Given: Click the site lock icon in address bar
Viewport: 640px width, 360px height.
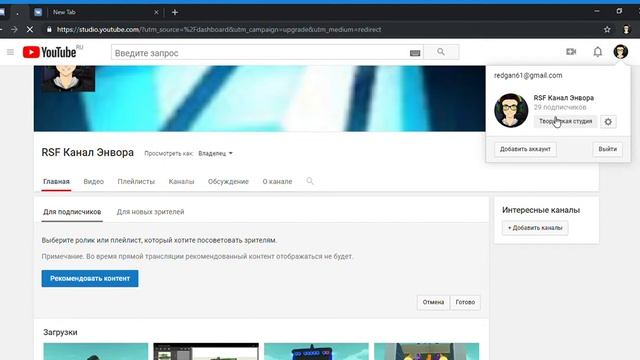Looking at the screenshot, I should coord(49,29).
